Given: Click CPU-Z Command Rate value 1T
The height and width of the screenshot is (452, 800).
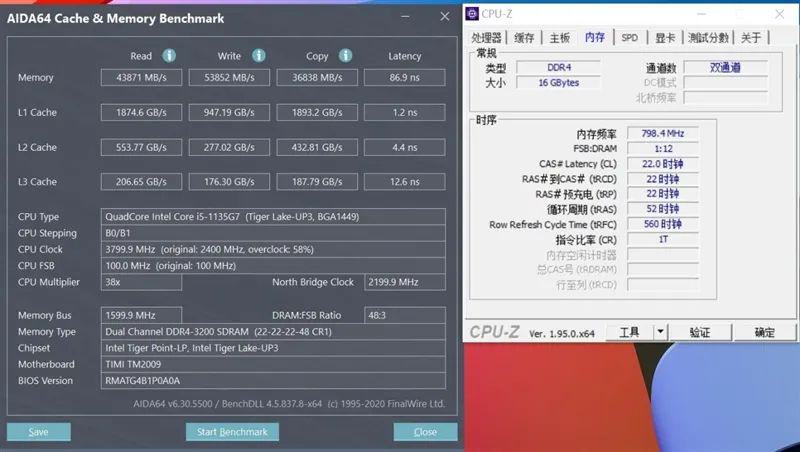Looking at the screenshot, I should click(663, 239).
